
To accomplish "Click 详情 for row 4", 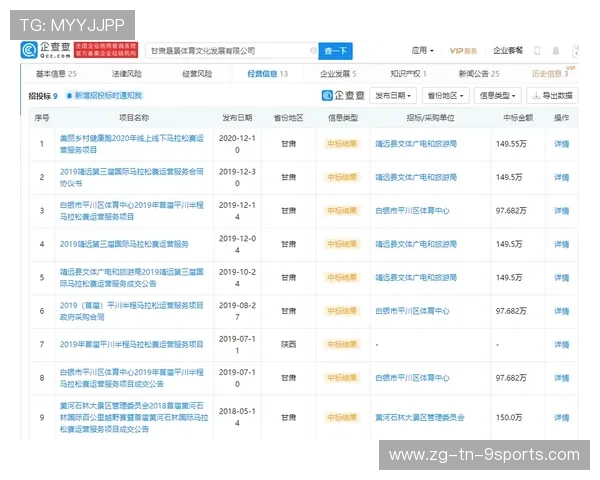I will click(x=561, y=244).
